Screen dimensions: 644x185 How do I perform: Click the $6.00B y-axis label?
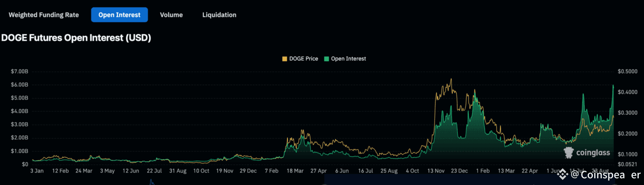pos(19,85)
